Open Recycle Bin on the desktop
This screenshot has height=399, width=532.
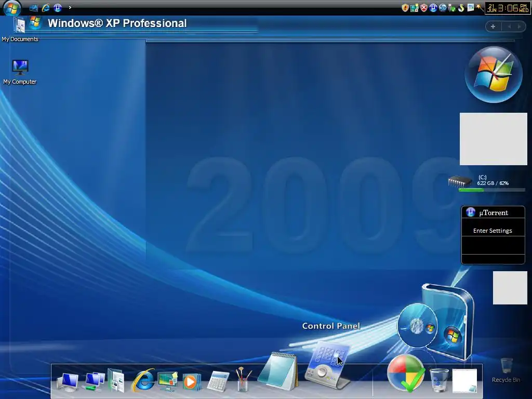tap(506, 370)
